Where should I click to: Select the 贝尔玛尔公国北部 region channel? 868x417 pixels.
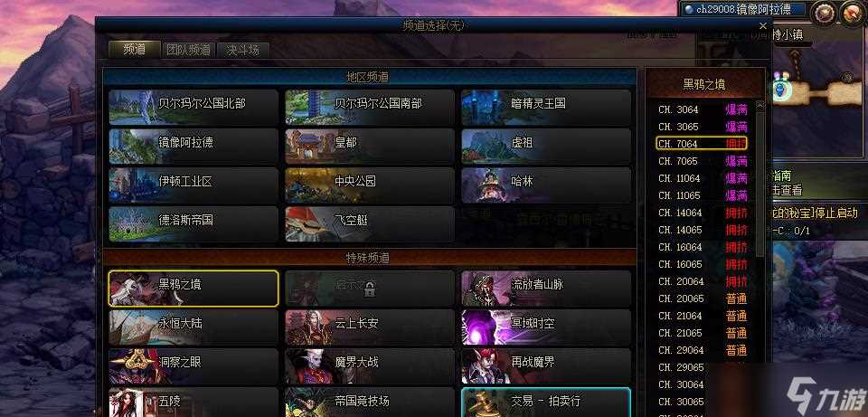(x=193, y=108)
